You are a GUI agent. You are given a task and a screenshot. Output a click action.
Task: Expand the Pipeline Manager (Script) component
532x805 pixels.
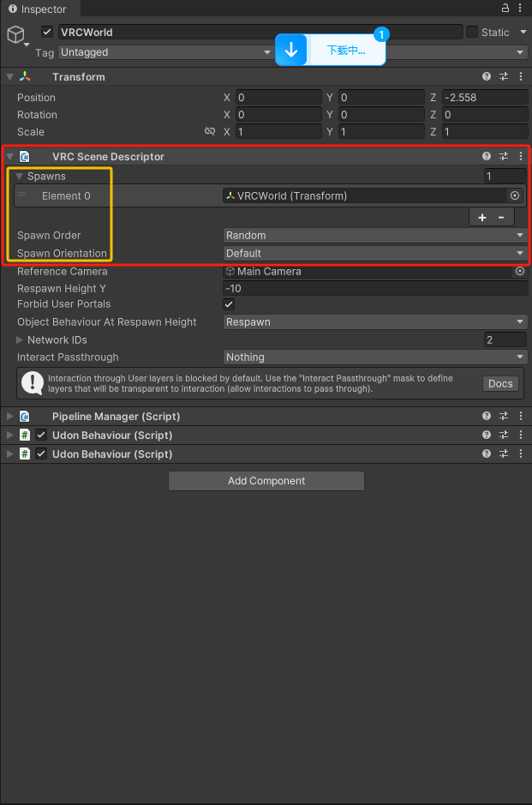point(9,417)
